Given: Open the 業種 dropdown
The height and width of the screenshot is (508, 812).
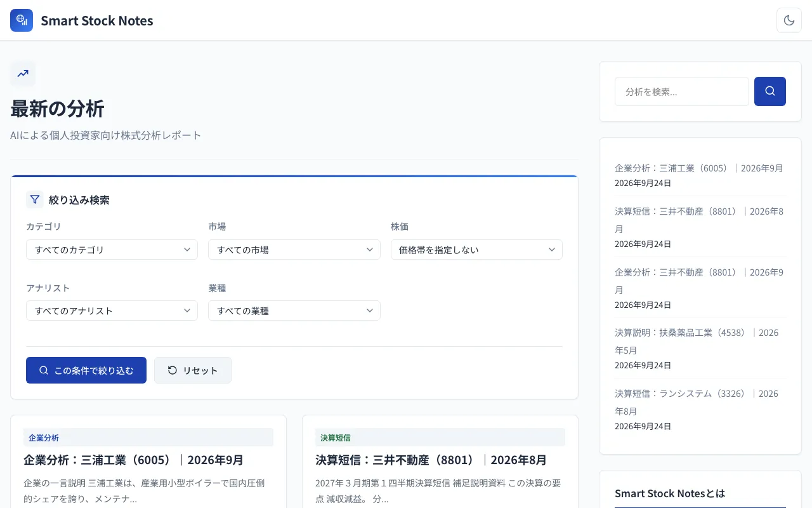Looking at the screenshot, I should 294,311.
